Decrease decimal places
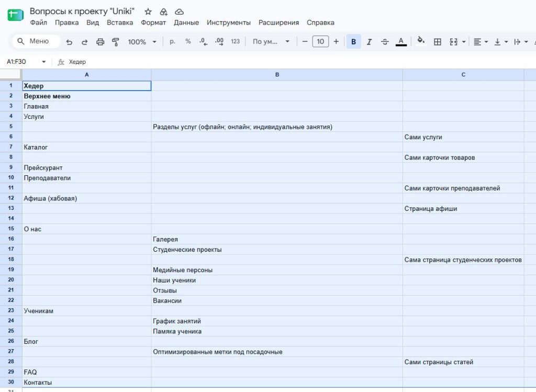This screenshot has width=536, height=392. 204,42
